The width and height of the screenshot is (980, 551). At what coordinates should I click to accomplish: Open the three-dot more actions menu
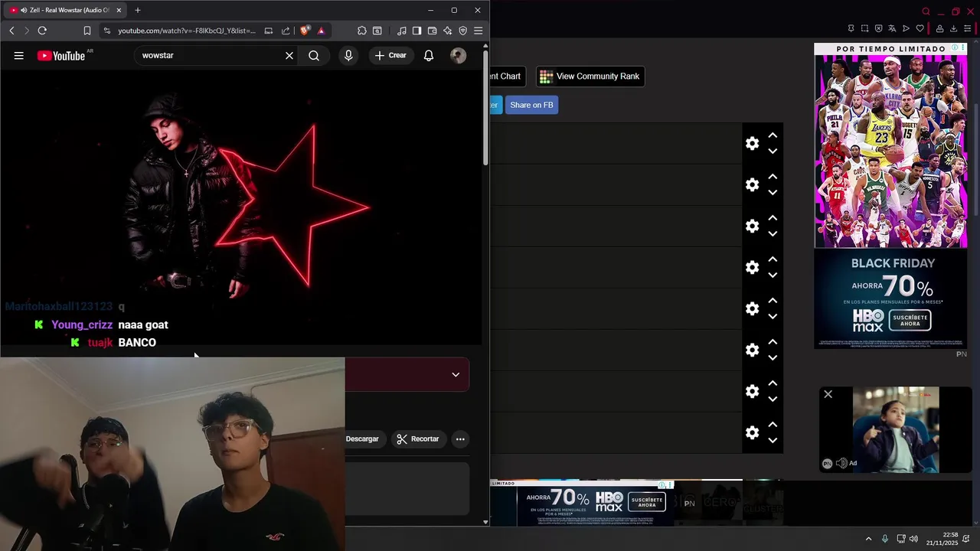(460, 439)
